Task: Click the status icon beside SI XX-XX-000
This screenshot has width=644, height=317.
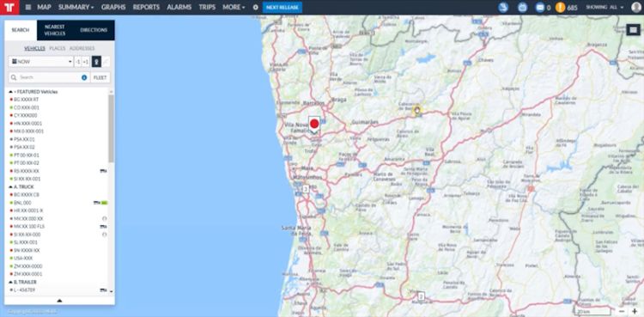Action: tap(104, 235)
